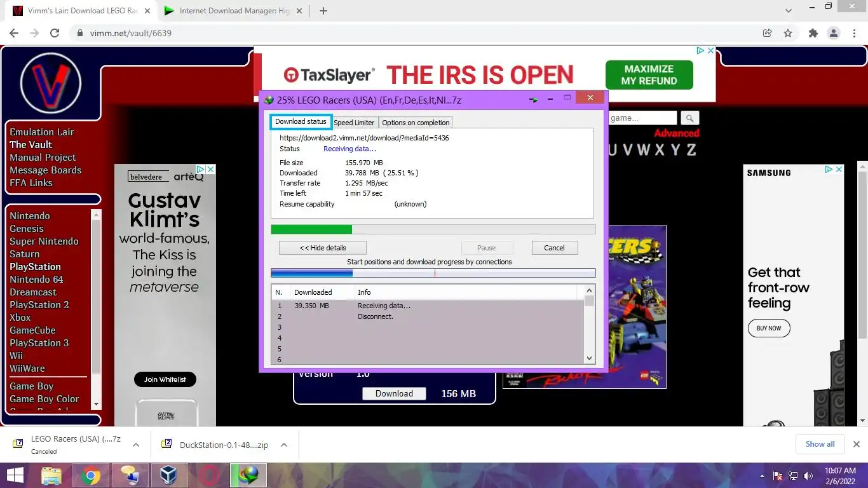Select Nintendo 64 in the console list
Image resolution: width=868 pixels, height=488 pixels.
pyautogui.click(x=36, y=280)
